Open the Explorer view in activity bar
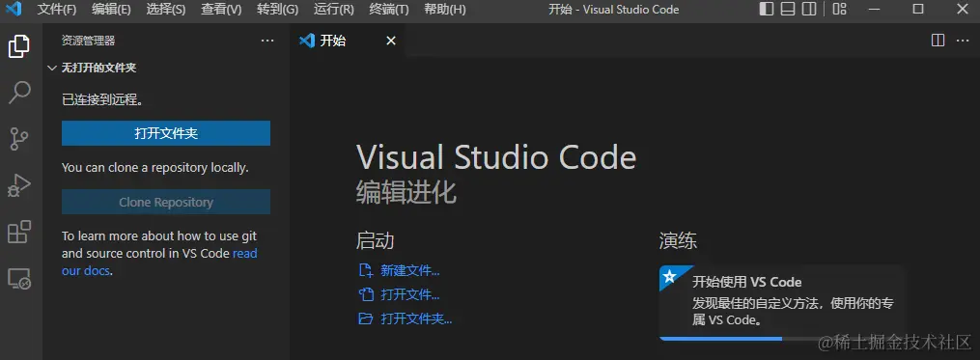Image resolution: width=980 pixels, height=360 pixels. coord(18,47)
